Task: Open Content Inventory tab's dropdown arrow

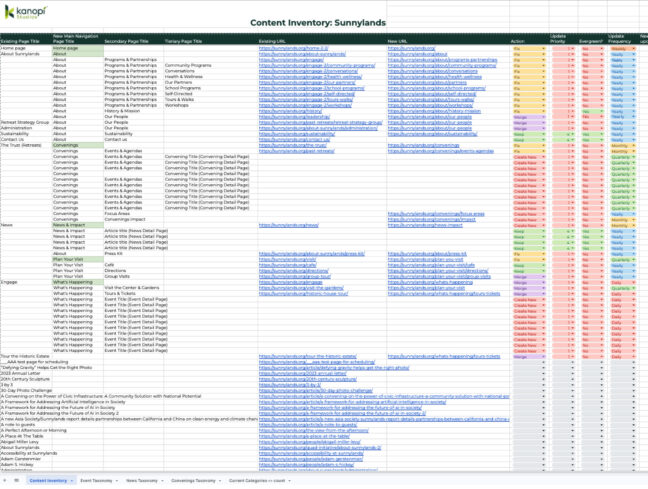Action: coord(72,481)
